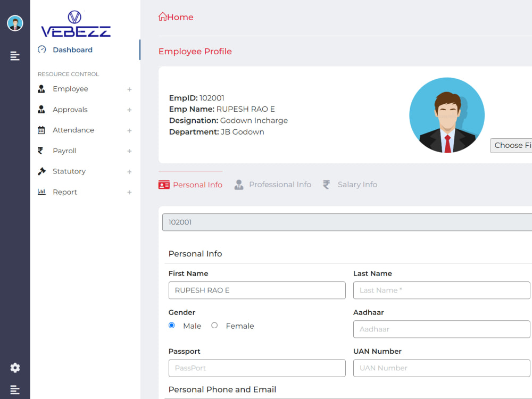
Task: Click the Report bar chart icon
Action: click(41, 192)
